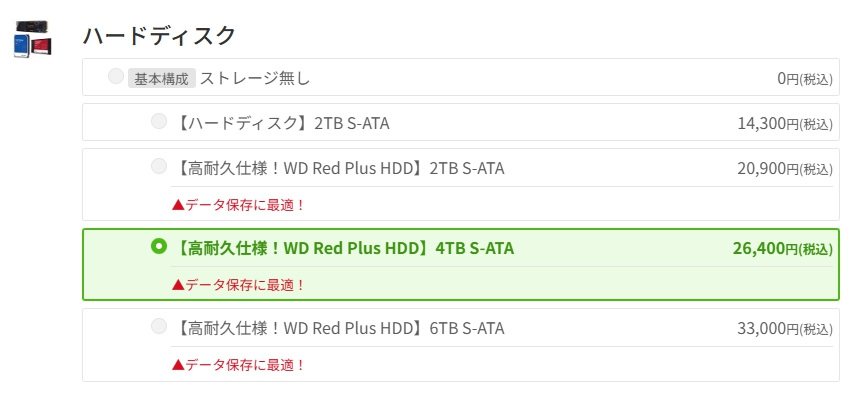Click the ストレージ無し option label
862x400 pixels.
pos(255,77)
